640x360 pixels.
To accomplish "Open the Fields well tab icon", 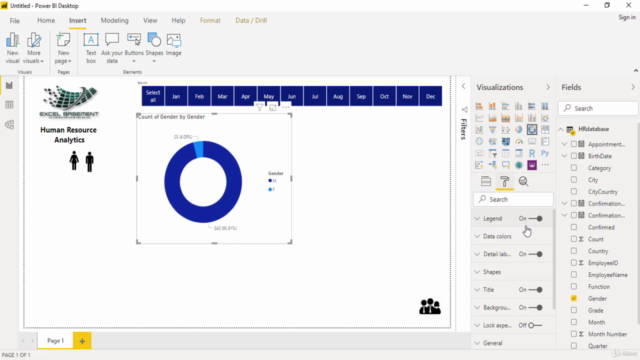I will [486, 181].
